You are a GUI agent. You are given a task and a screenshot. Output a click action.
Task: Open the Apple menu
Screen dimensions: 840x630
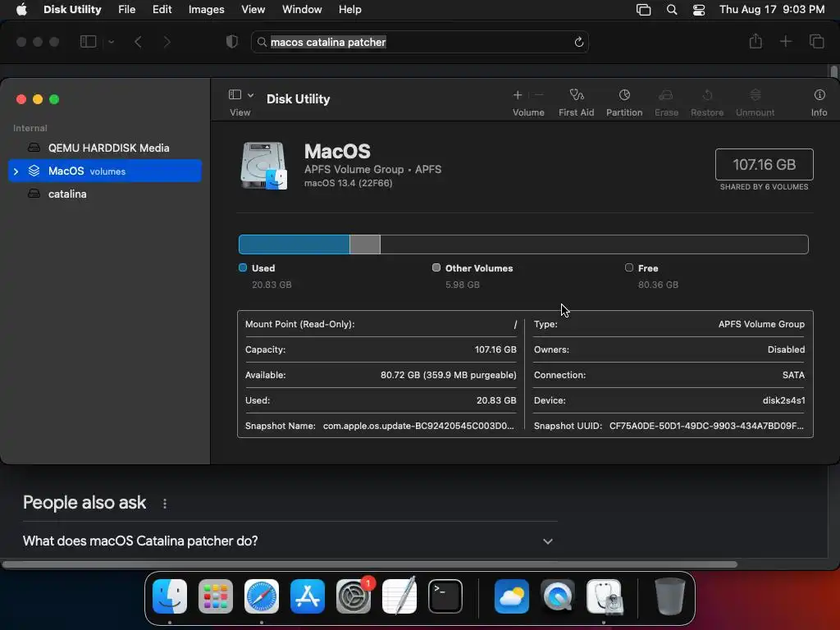21,10
